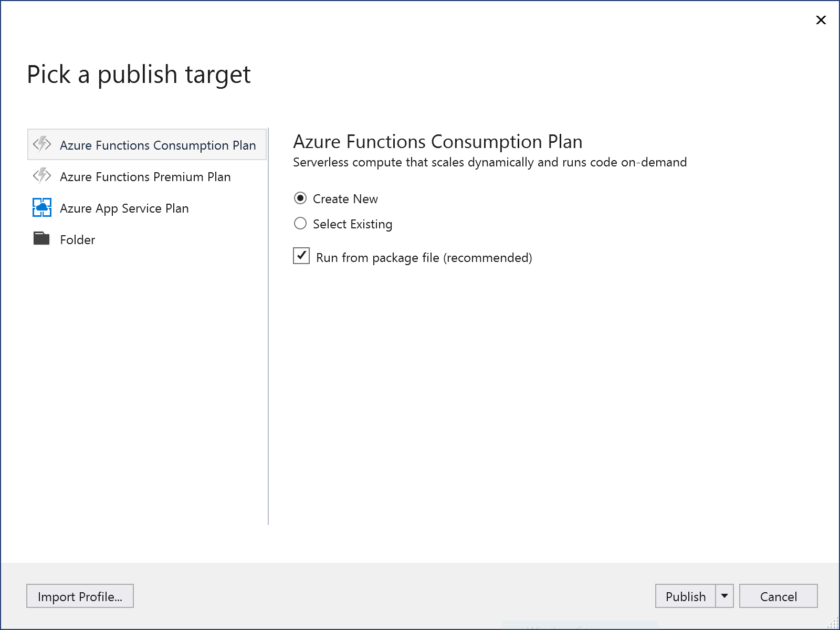Close the publish target dialog
The image size is (840, 630).
click(821, 20)
